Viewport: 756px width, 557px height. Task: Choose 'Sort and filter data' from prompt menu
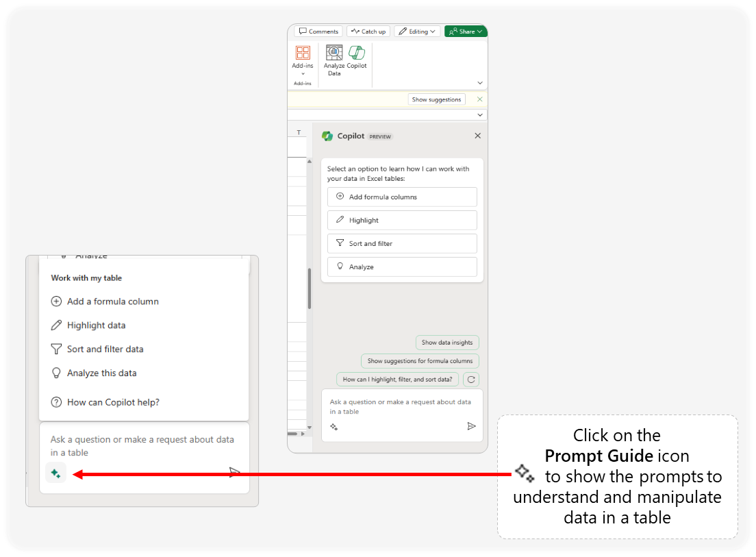(105, 349)
